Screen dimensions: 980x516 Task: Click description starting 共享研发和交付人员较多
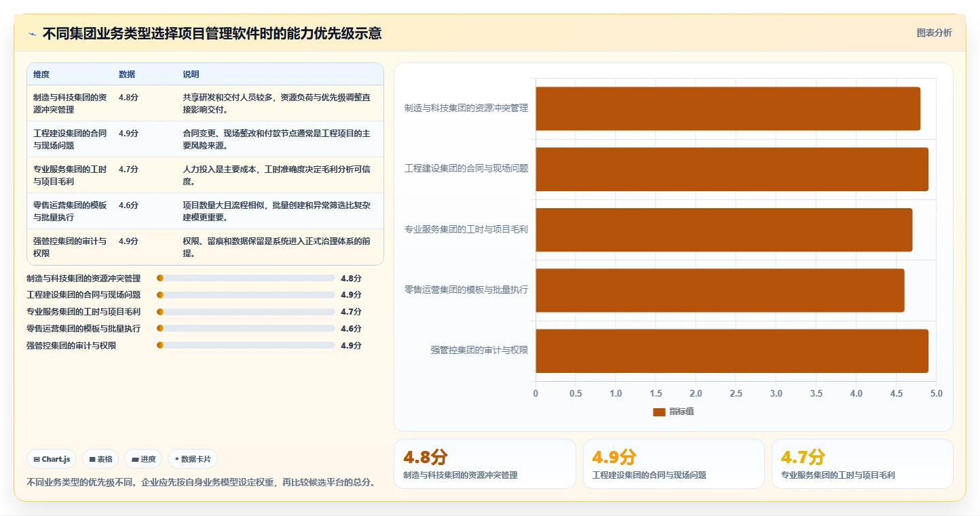tap(276, 103)
